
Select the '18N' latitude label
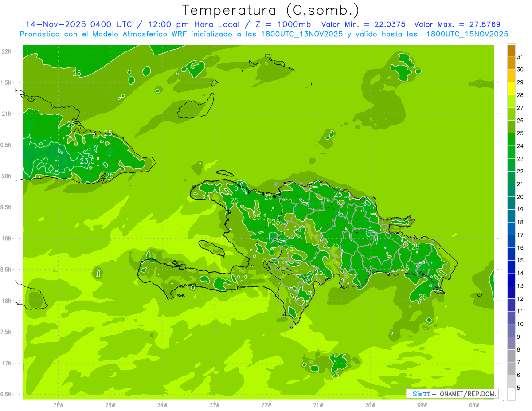(x=6, y=301)
